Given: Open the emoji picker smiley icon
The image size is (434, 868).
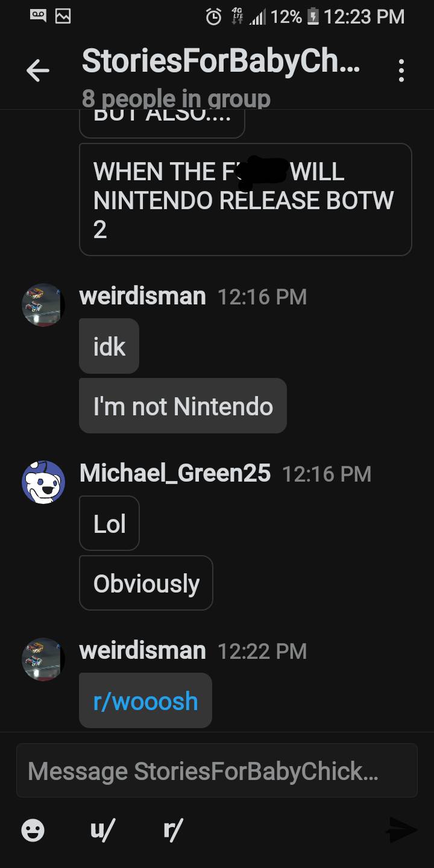Looking at the screenshot, I should 33,831.
